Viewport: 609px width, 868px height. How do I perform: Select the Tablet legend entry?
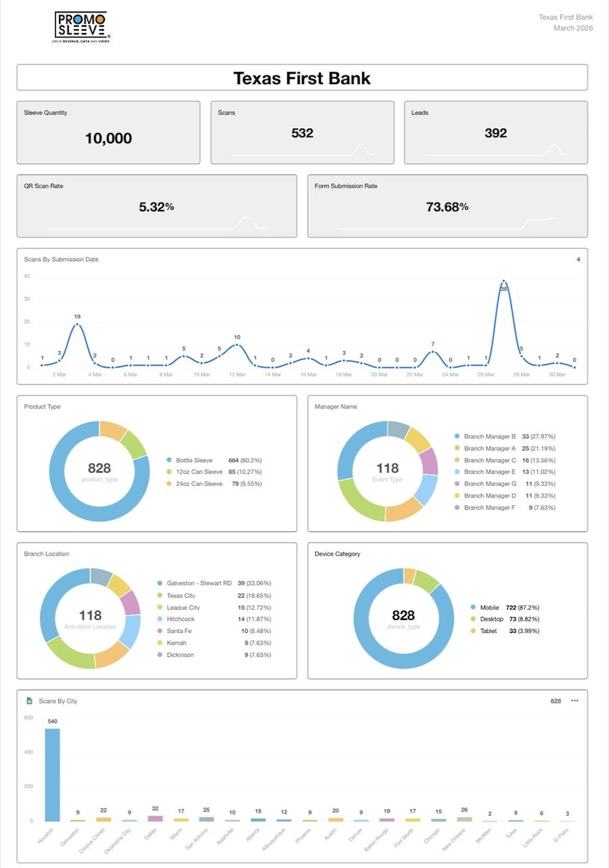coord(504,631)
